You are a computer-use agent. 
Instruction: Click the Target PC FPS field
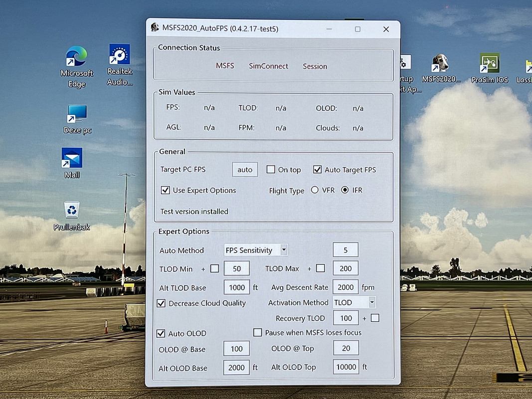[245, 170]
